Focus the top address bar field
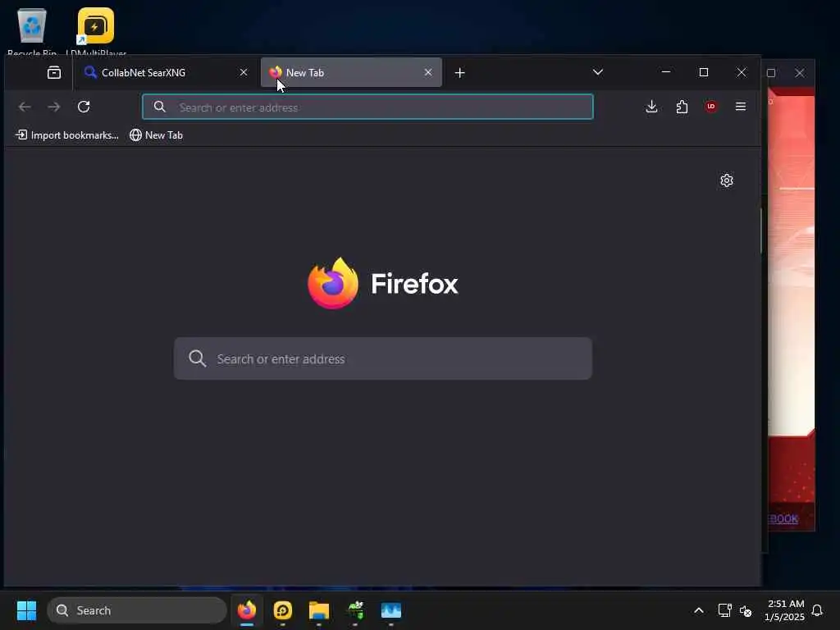The height and width of the screenshot is (630, 840). point(367,107)
